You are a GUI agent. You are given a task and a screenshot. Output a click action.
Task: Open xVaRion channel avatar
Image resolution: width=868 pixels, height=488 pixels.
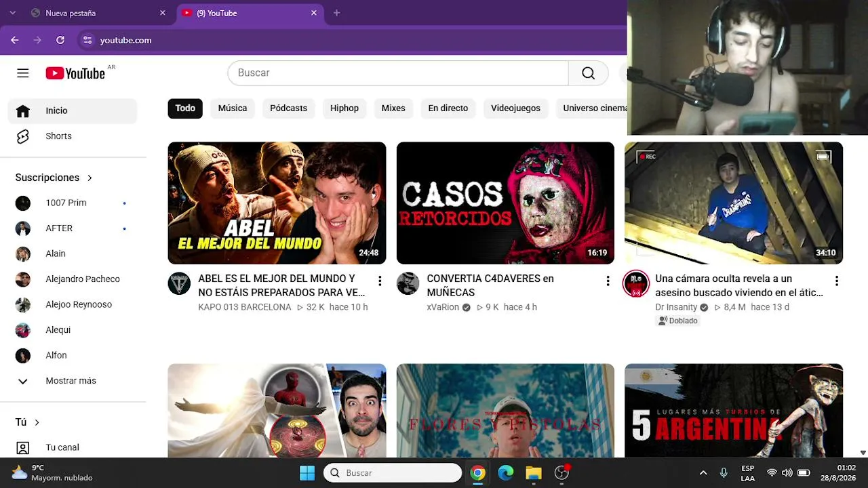point(408,283)
